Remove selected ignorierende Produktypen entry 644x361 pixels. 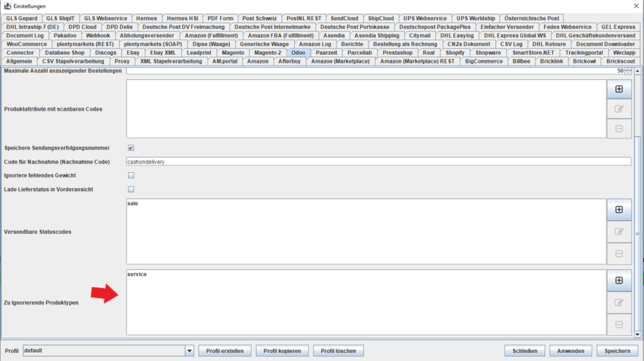tap(619, 325)
